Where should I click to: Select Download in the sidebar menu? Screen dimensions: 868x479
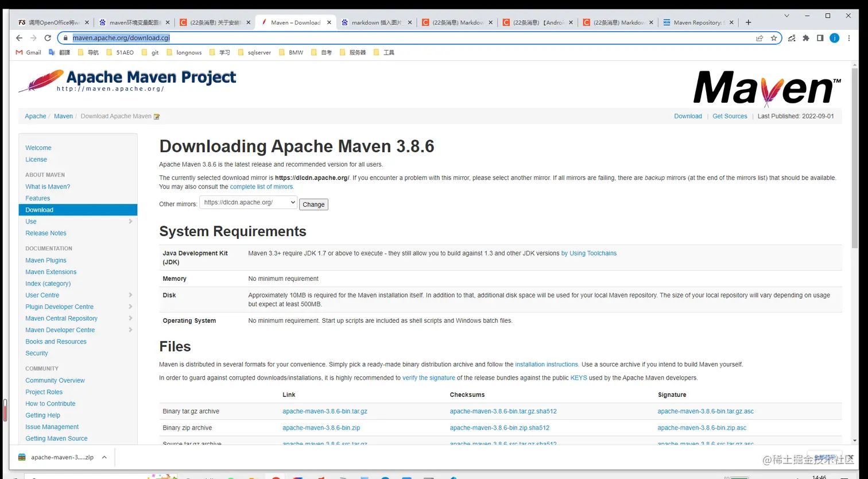(x=78, y=210)
